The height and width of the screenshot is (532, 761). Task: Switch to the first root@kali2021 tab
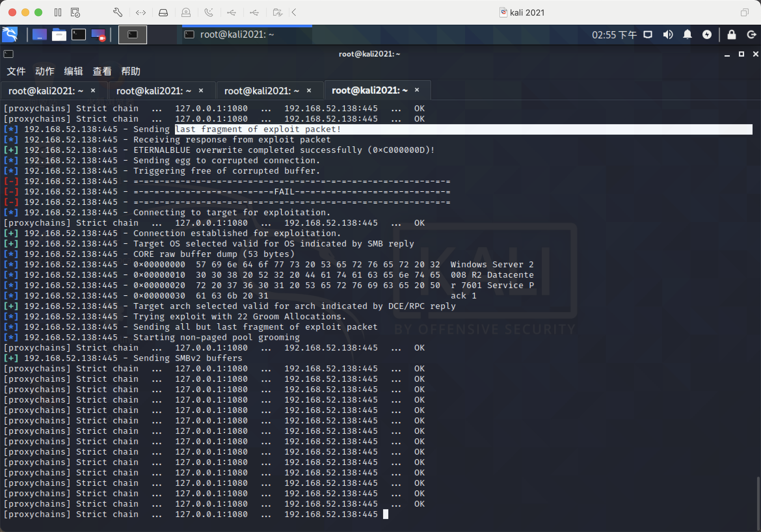coord(46,91)
